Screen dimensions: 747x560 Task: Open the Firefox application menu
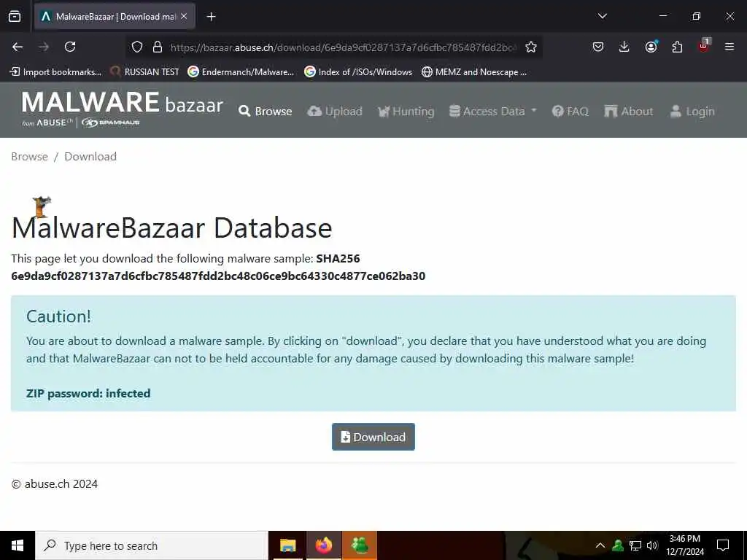click(x=729, y=47)
